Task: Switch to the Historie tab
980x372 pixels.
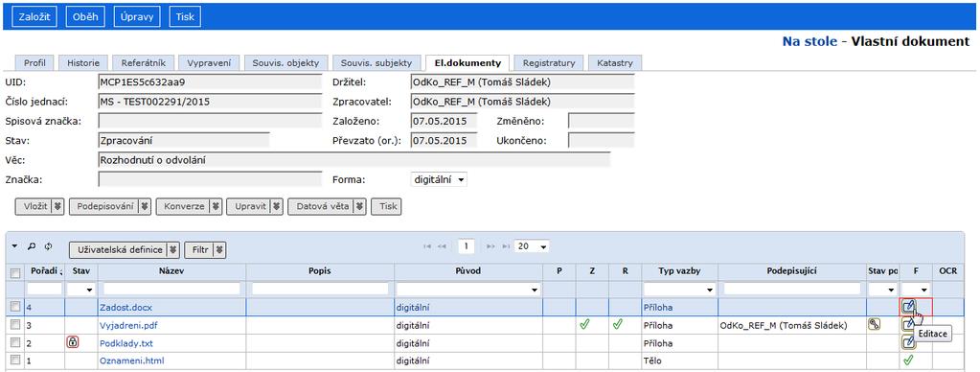Action: (x=83, y=62)
